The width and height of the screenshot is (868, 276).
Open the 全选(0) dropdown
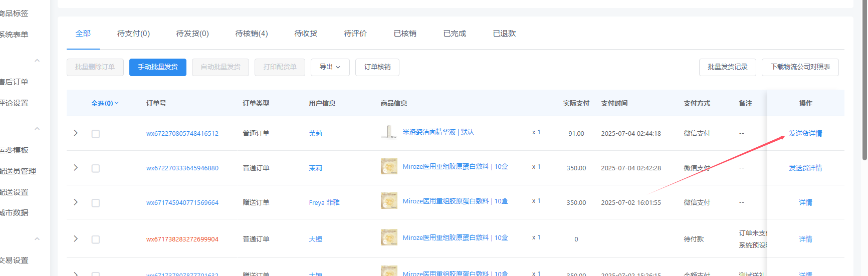pyautogui.click(x=105, y=103)
